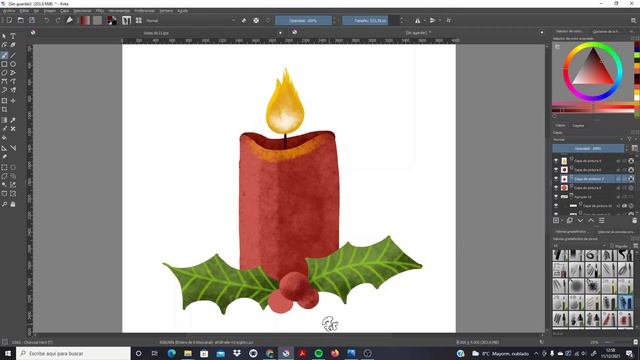This screenshot has width=640, height=360.
Task: Save the document with toolbar icon
Action: 32,20
